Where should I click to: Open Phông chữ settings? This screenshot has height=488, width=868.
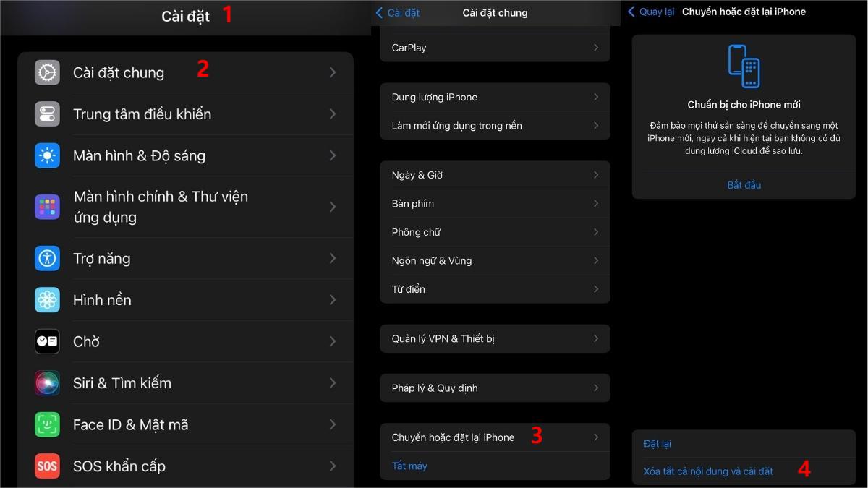495,232
